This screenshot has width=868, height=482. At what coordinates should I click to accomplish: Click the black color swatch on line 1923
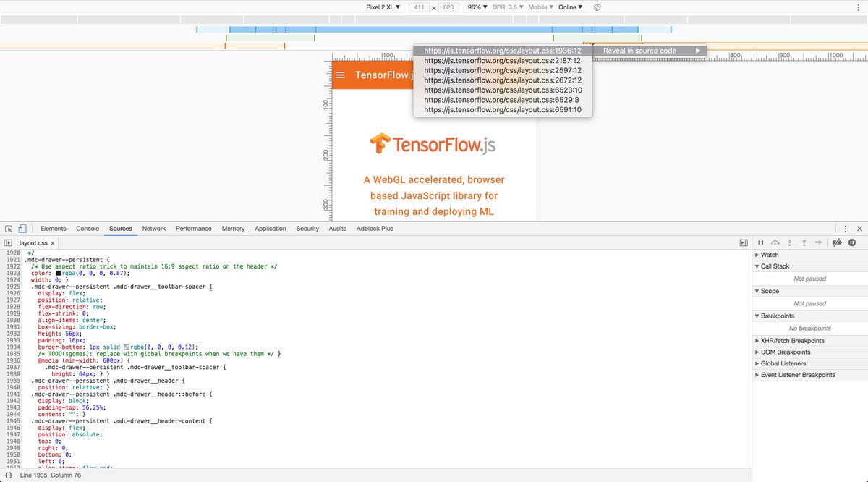coord(59,273)
